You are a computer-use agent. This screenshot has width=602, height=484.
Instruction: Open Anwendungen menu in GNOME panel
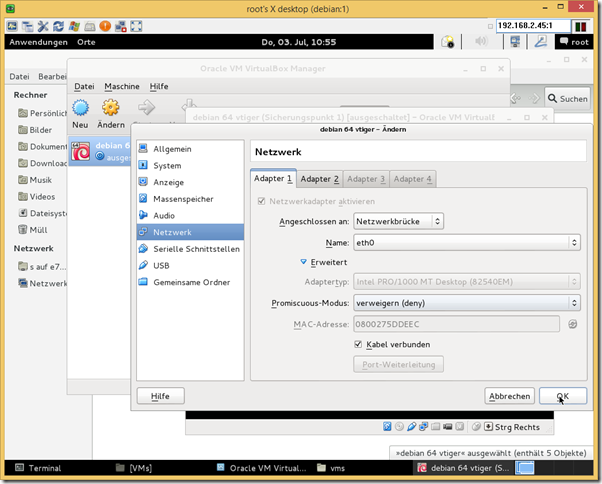tap(38, 42)
